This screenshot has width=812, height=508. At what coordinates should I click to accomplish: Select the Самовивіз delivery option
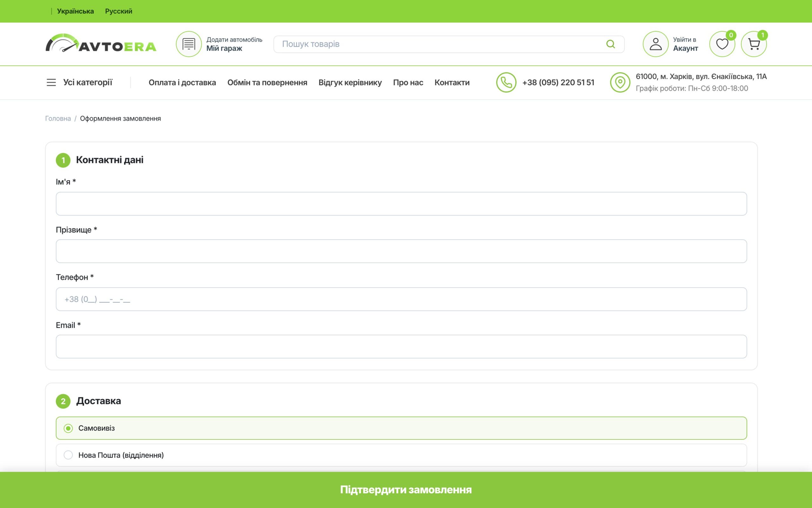(401, 428)
